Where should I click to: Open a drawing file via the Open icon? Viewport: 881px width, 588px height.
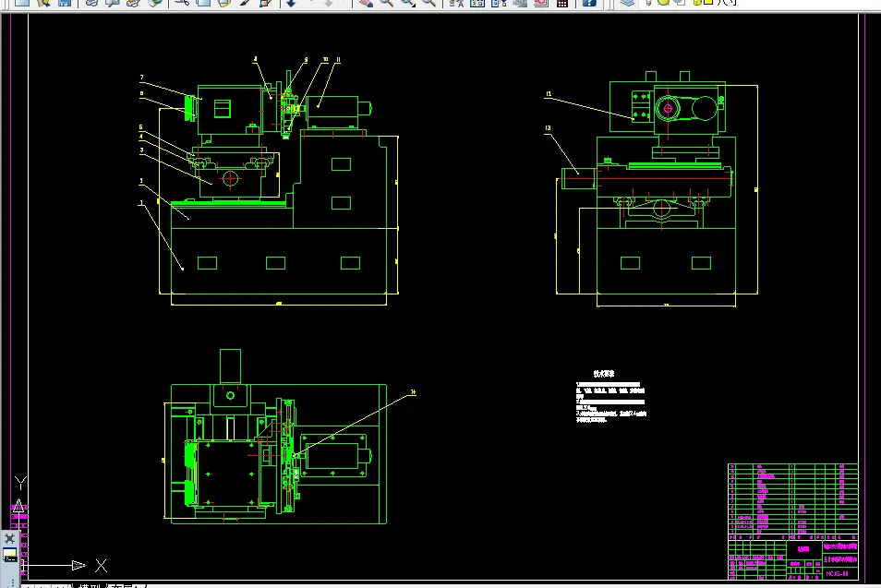tap(43, 2)
